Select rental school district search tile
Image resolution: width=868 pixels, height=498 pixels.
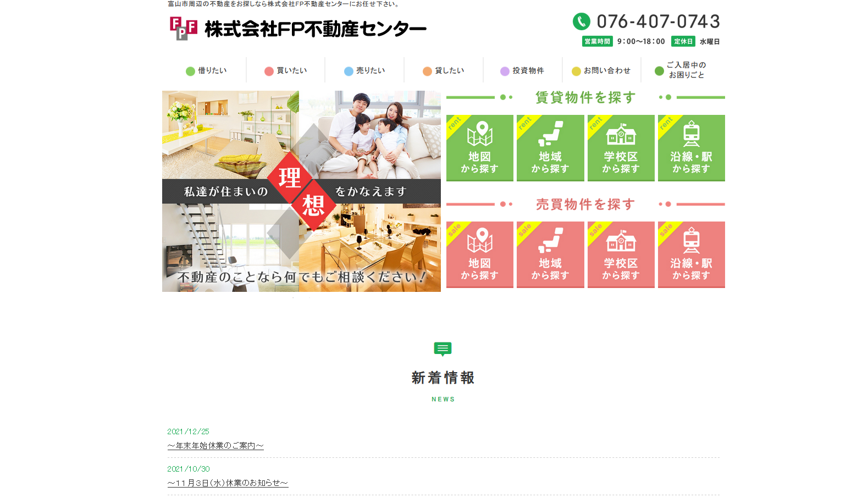click(x=621, y=148)
